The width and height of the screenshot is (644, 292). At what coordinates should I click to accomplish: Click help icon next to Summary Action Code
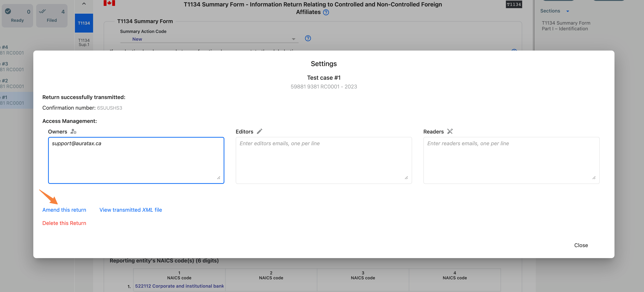308,38
